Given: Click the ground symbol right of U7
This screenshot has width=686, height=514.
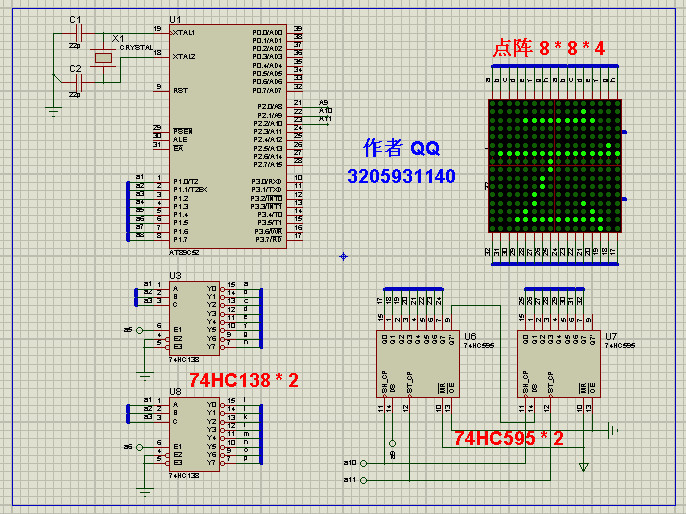Looking at the screenshot, I should coord(612,430).
